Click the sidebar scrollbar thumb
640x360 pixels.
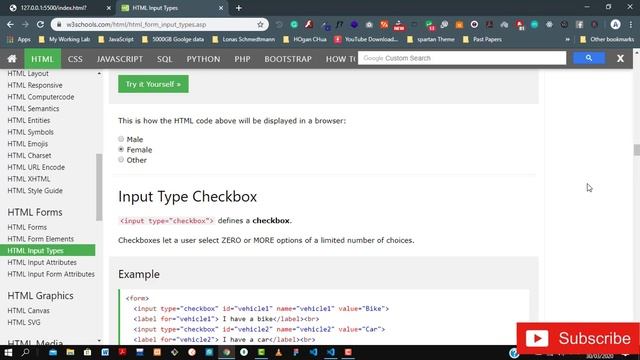[99, 187]
